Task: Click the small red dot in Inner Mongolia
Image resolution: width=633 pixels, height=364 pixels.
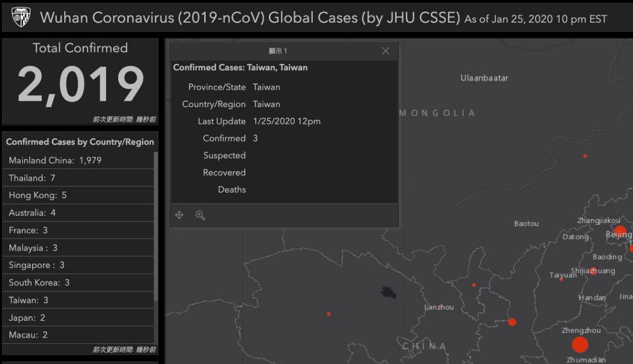Action: (x=585, y=156)
